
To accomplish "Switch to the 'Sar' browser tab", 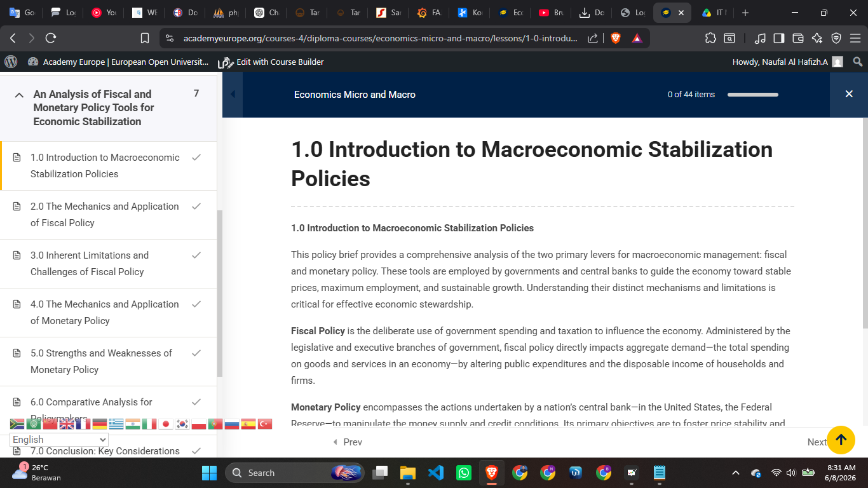I will pyautogui.click(x=388, y=13).
